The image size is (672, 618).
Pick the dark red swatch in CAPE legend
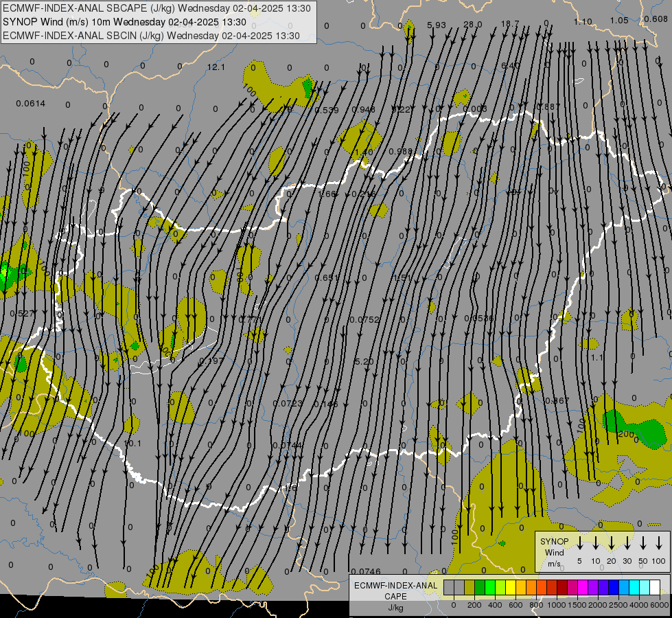pyautogui.click(x=562, y=587)
